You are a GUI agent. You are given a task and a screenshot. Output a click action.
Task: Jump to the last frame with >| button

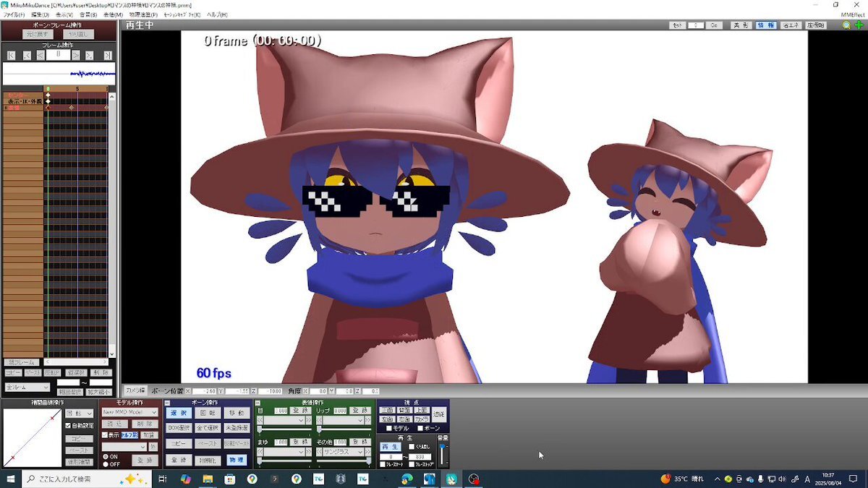[108, 55]
